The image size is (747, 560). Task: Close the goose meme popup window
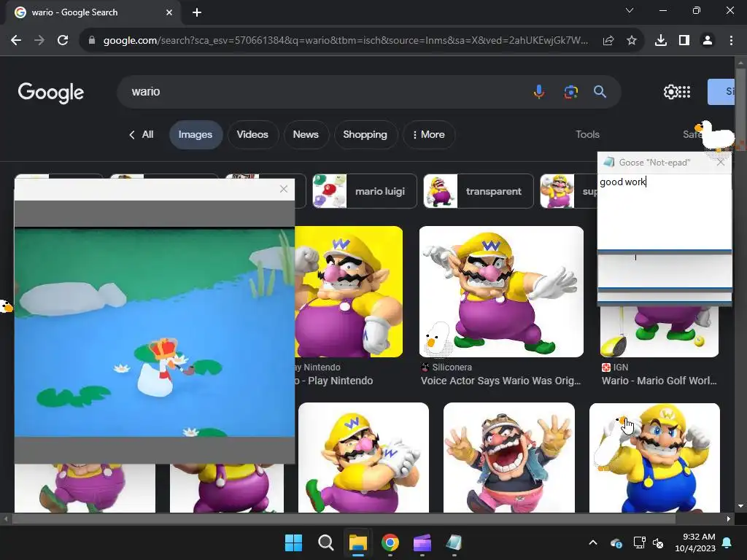(x=284, y=189)
